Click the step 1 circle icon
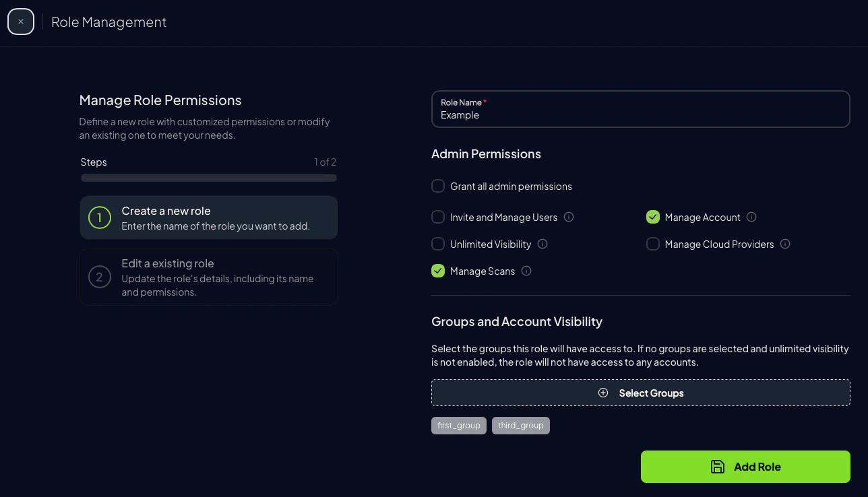Image resolution: width=868 pixels, height=497 pixels. 99,218
